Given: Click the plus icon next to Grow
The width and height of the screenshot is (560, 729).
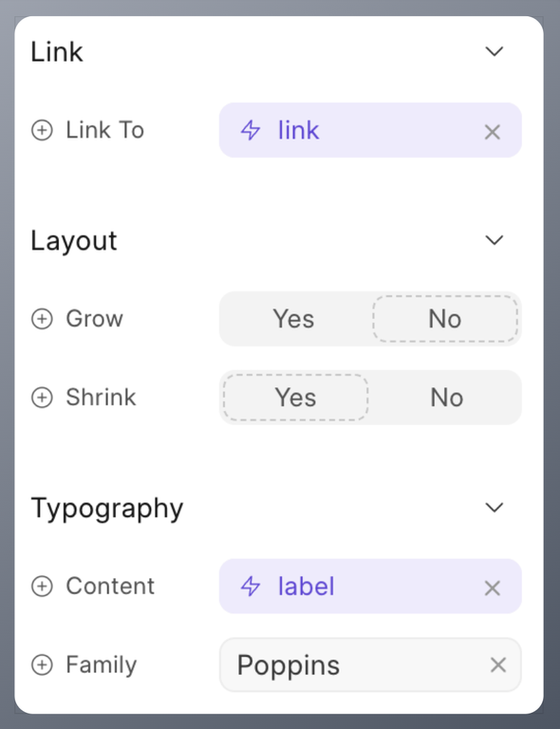Looking at the screenshot, I should (x=42, y=319).
